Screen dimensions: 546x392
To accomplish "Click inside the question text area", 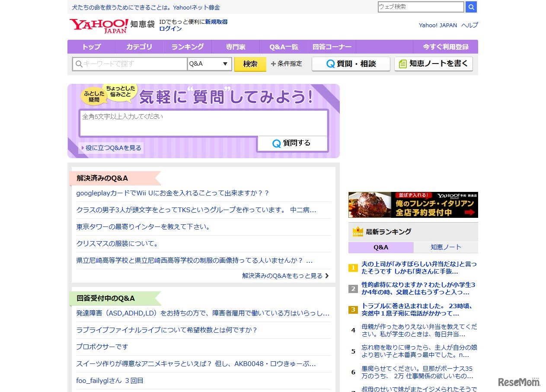I will click(x=203, y=123).
